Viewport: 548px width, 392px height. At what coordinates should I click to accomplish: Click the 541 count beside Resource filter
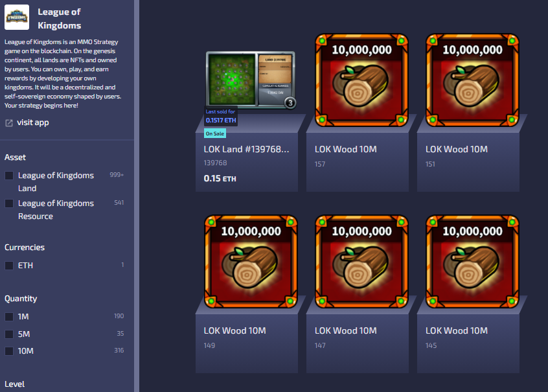click(x=119, y=202)
